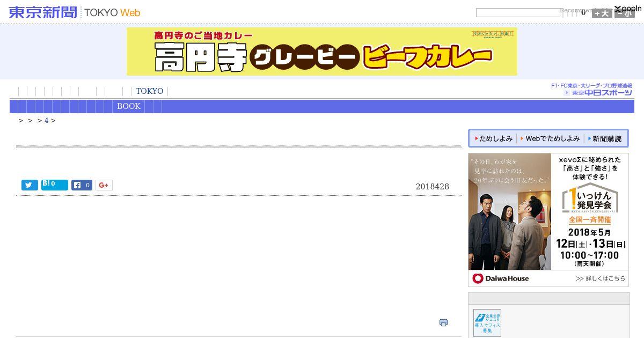644x338 pixels.
Task: Open the popIn logo link
Action: pyautogui.click(x=628, y=9)
